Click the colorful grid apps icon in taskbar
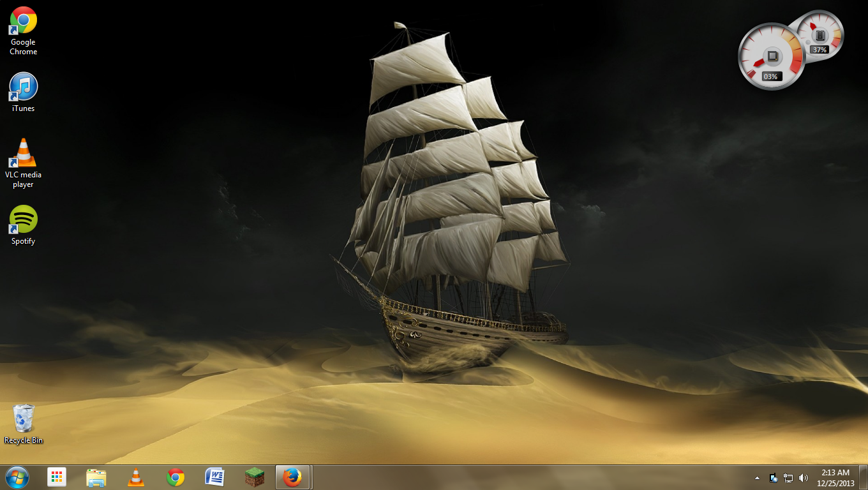The height and width of the screenshot is (490, 868). pos(57,477)
